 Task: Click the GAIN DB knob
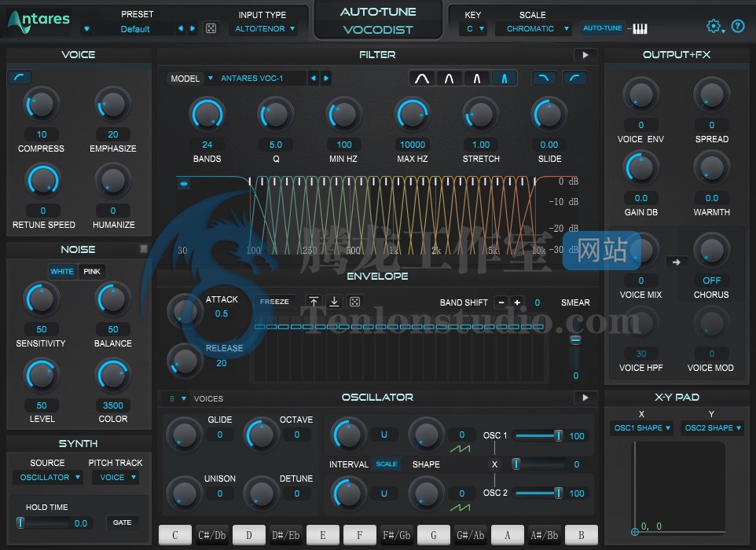pos(640,168)
